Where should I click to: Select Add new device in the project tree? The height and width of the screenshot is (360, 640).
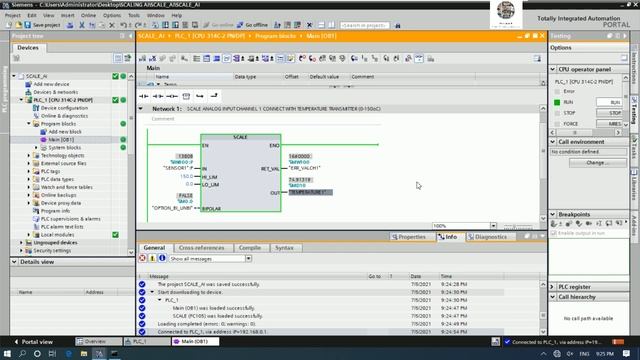(x=51, y=84)
